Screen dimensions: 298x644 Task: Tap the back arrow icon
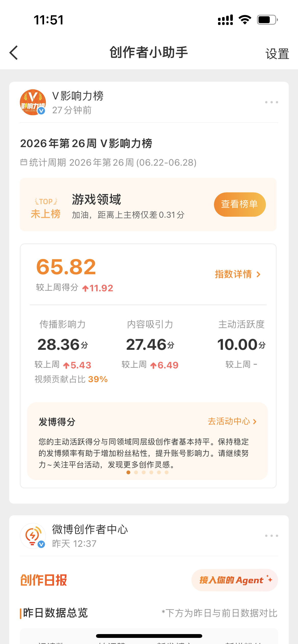click(14, 53)
